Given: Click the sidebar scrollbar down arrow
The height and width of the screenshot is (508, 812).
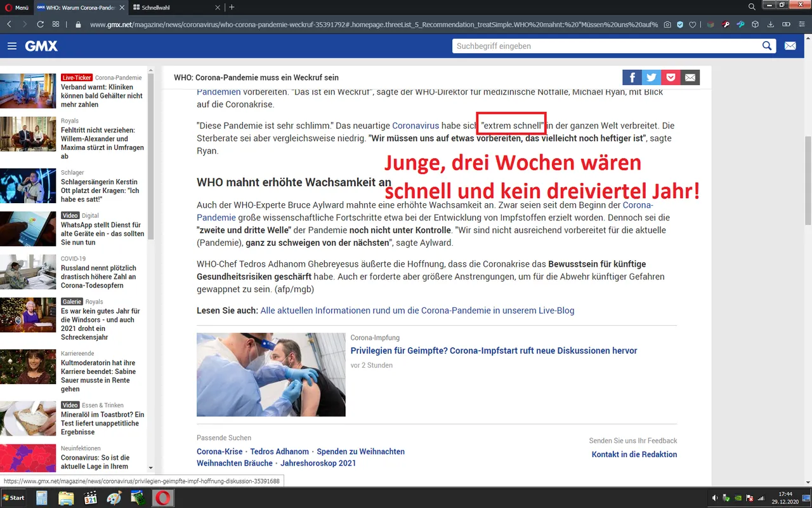Looking at the screenshot, I should click(150, 467).
